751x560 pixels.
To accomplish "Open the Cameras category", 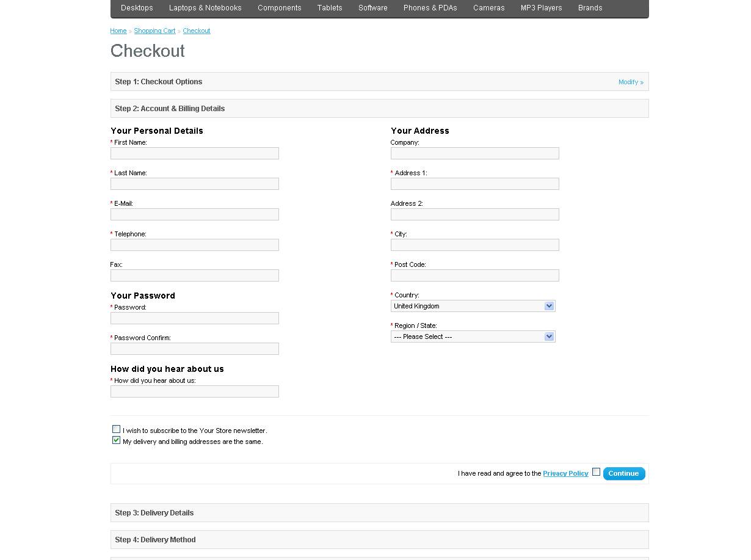I will pos(489,8).
